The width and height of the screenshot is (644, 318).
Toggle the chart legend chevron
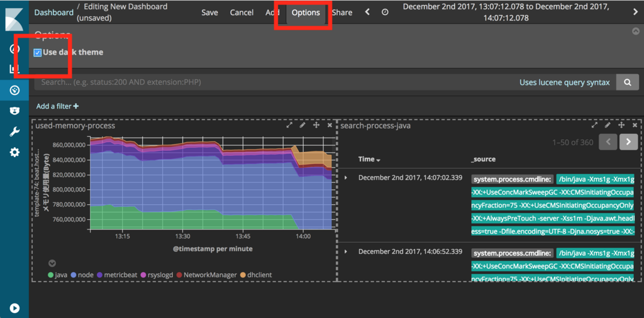(52, 263)
